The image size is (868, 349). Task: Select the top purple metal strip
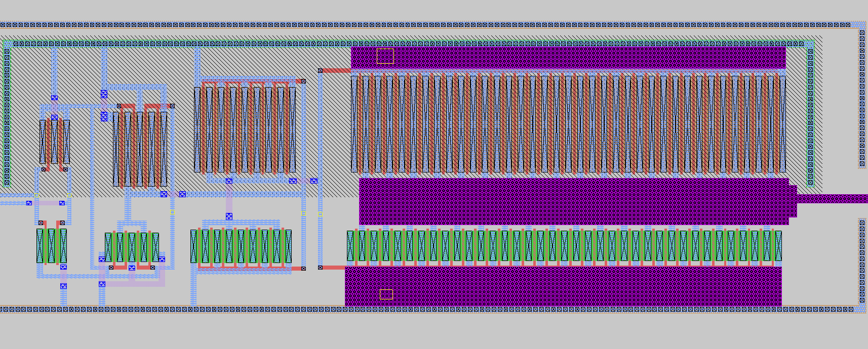tap(568, 58)
